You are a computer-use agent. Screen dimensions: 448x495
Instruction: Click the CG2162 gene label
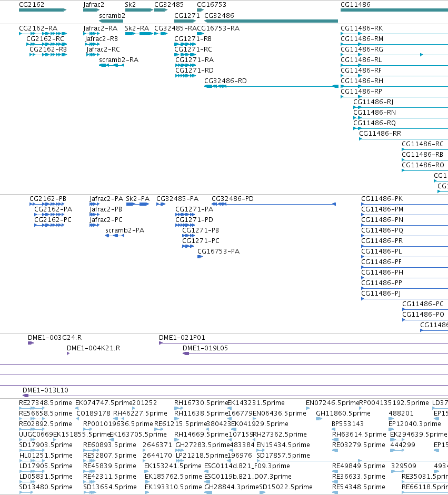click(x=32, y=5)
